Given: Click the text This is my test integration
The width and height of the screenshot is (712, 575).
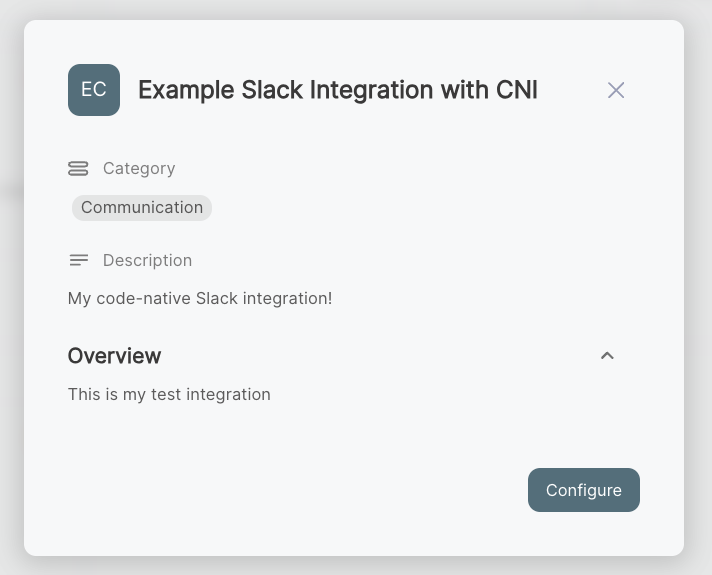Looking at the screenshot, I should [x=169, y=394].
